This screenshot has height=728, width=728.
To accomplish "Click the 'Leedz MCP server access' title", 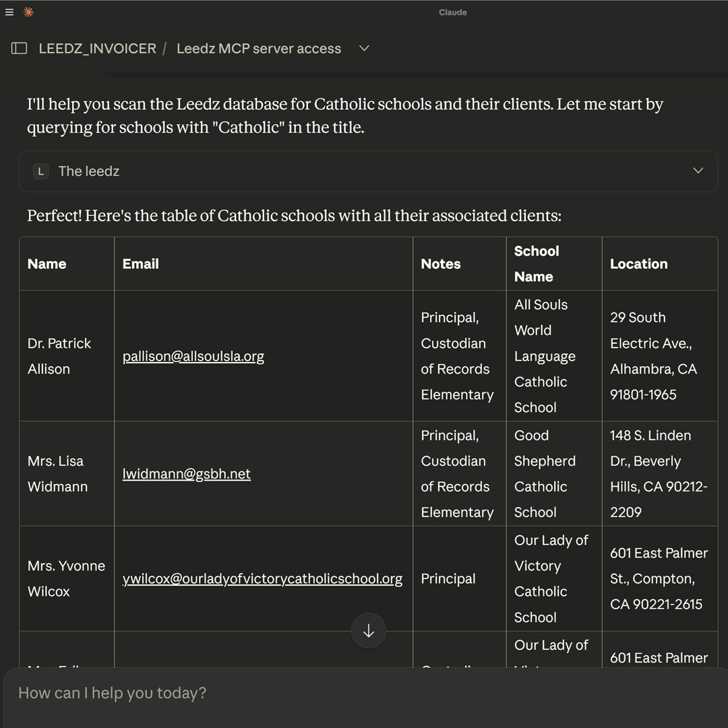I will click(259, 49).
